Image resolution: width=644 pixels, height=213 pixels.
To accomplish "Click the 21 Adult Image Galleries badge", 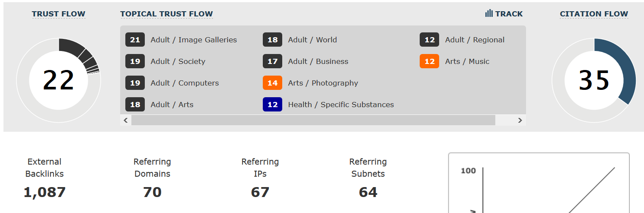I will point(135,40).
